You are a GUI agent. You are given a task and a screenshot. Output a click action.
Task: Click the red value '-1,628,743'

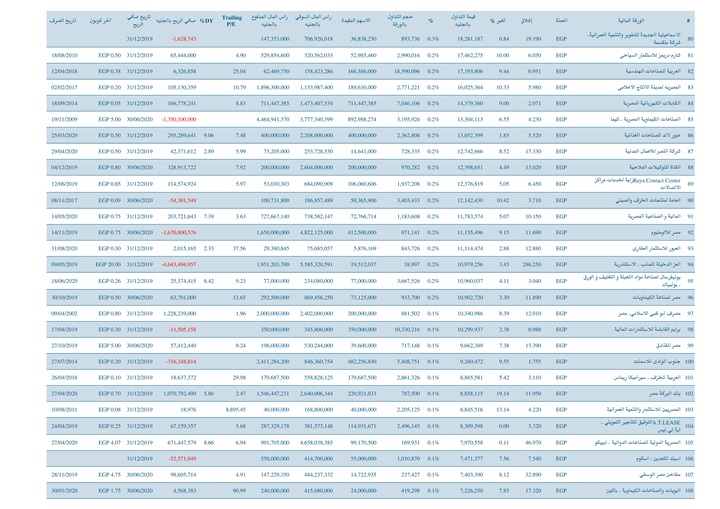184,39
